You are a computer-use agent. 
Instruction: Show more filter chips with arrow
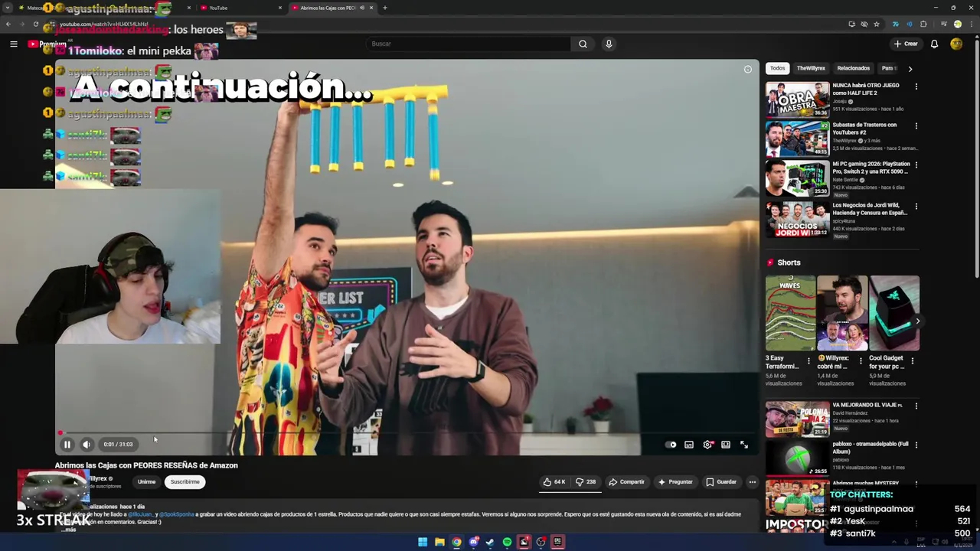point(910,69)
